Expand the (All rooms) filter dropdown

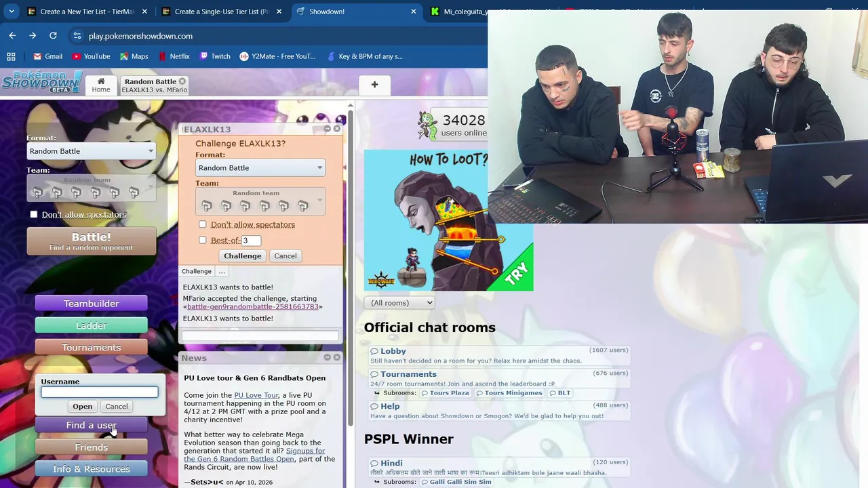point(399,303)
